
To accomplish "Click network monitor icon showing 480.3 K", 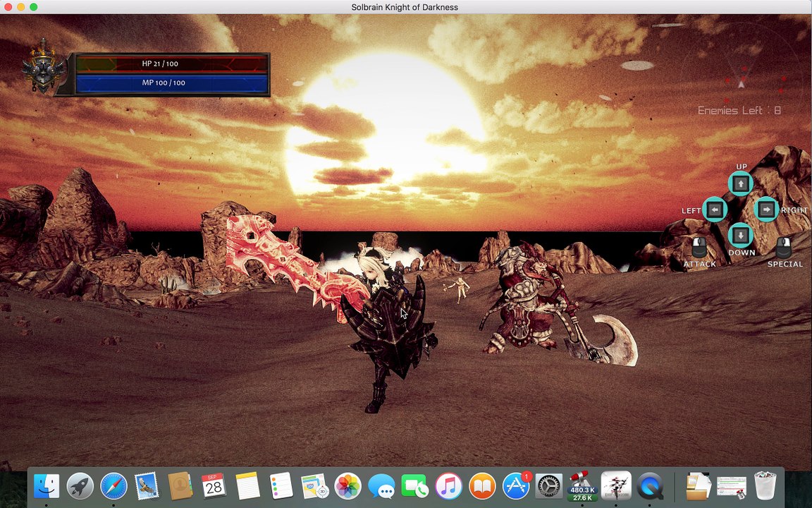I will click(583, 486).
